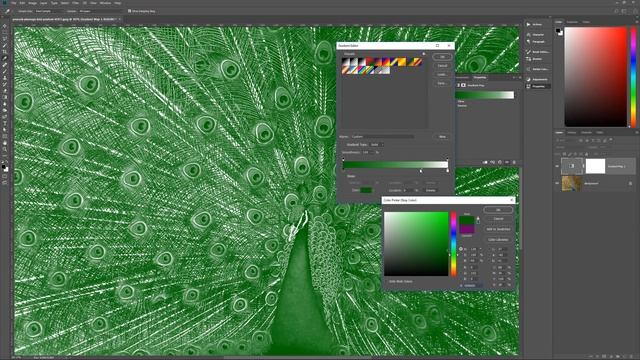The height and width of the screenshot is (360, 640).
Task: Click the Gradient Map layer mask thumbnail
Action: 595,166
